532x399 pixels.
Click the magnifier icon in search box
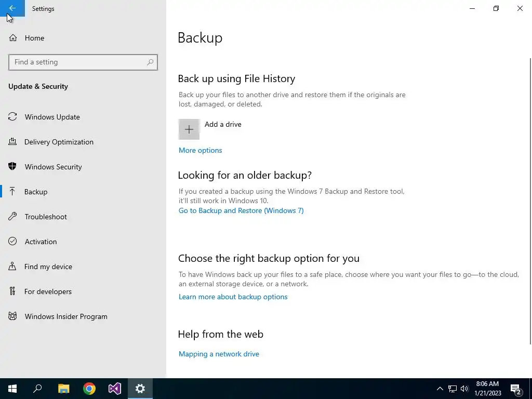150,62
